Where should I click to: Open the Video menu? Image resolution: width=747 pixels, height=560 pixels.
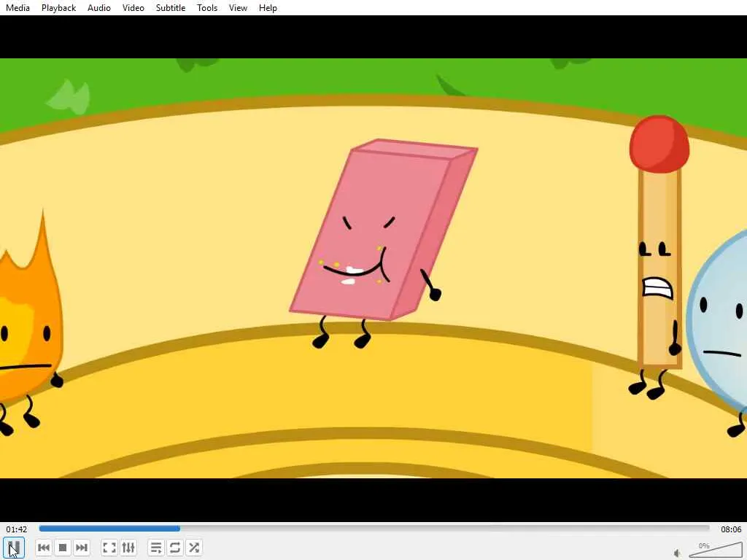[133, 7]
